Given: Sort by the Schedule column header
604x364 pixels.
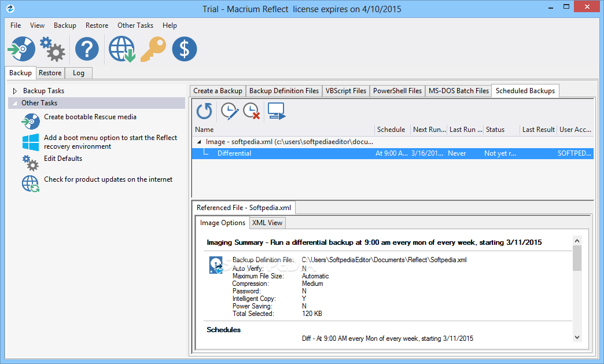Looking at the screenshot, I should point(392,130).
